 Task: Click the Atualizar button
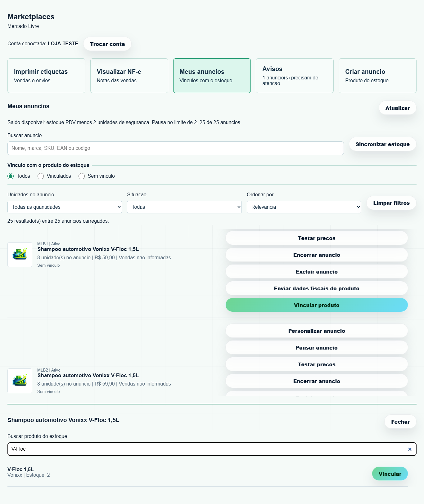[398, 108]
